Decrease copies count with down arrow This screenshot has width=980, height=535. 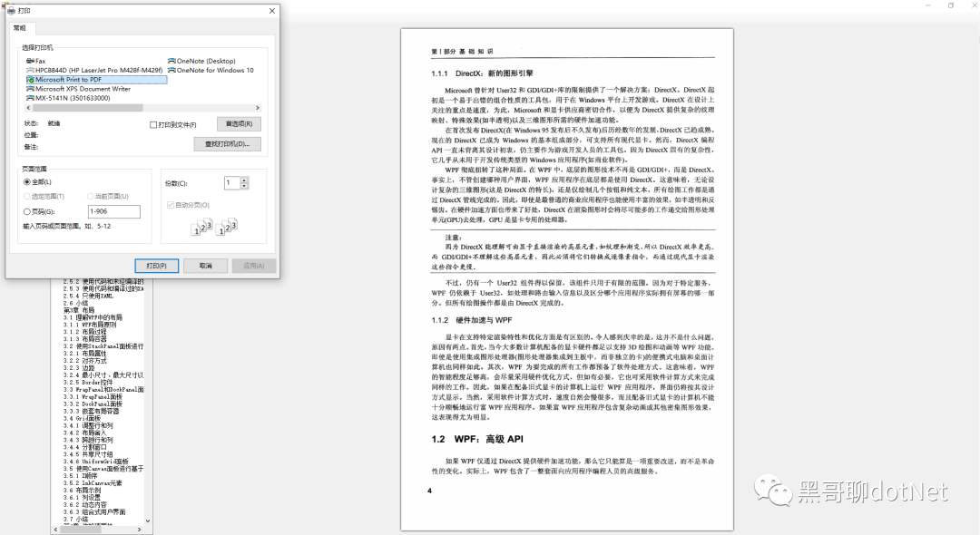pos(244,186)
